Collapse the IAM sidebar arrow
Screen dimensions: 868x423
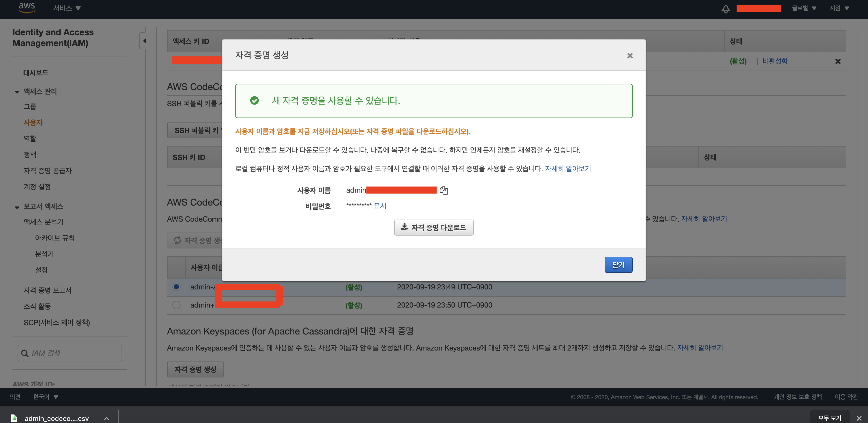pos(144,41)
